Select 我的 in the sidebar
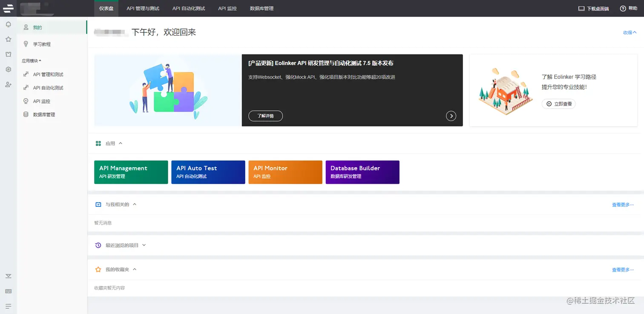 tap(52, 27)
